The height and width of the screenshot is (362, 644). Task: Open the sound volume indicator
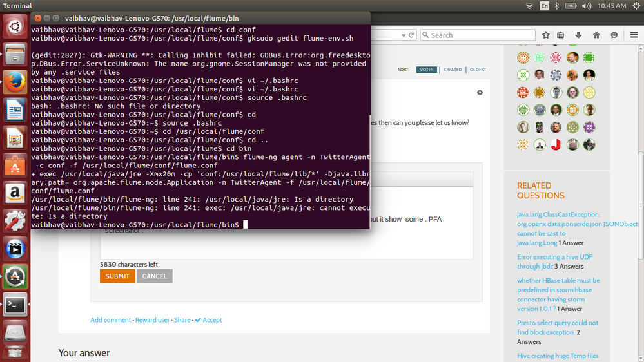click(x=587, y=6)
